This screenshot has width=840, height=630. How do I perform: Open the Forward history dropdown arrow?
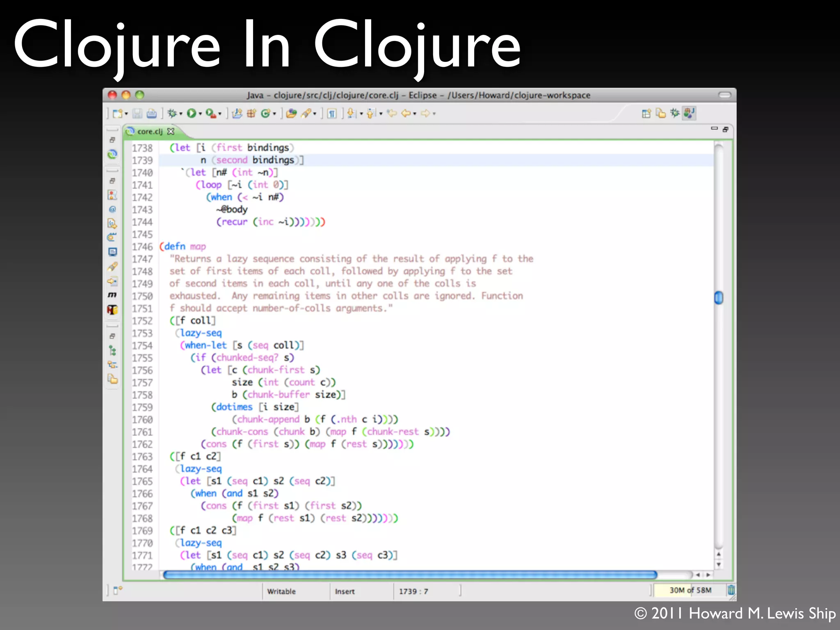[434, 114]
